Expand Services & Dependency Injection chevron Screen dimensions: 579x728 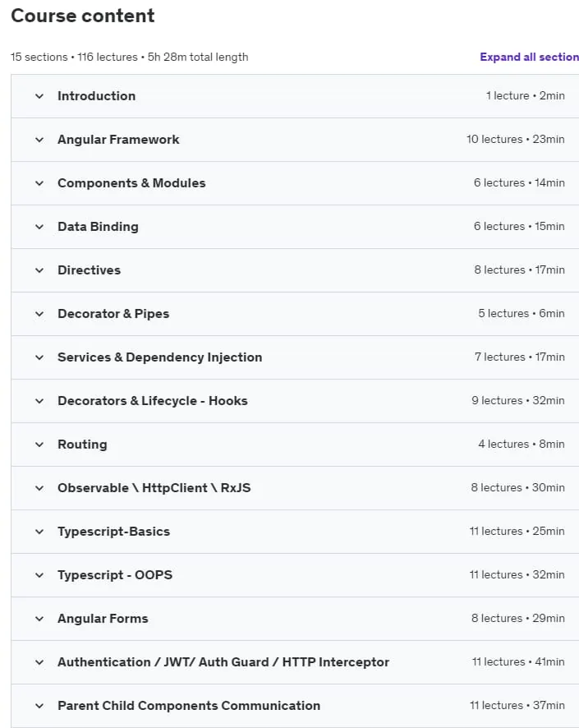point(39,357)
